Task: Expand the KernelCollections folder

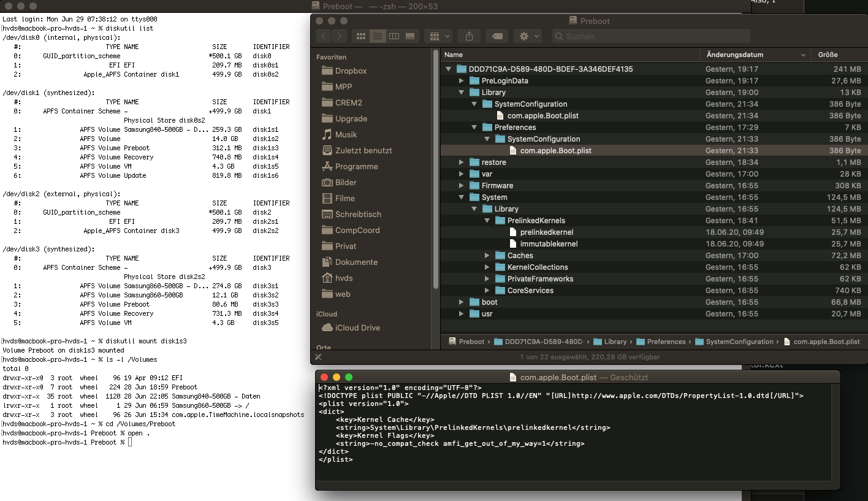Action: click(487, 267)
